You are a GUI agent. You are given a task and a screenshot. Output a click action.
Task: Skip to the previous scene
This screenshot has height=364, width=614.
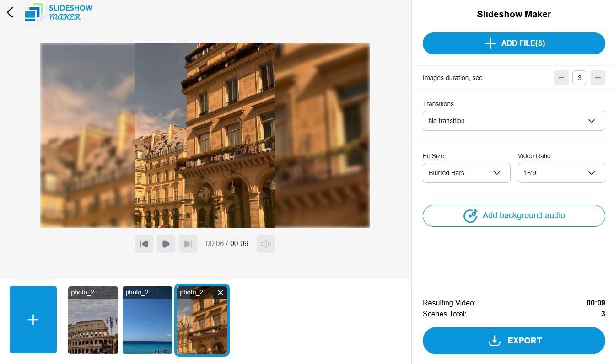[144, 244]
